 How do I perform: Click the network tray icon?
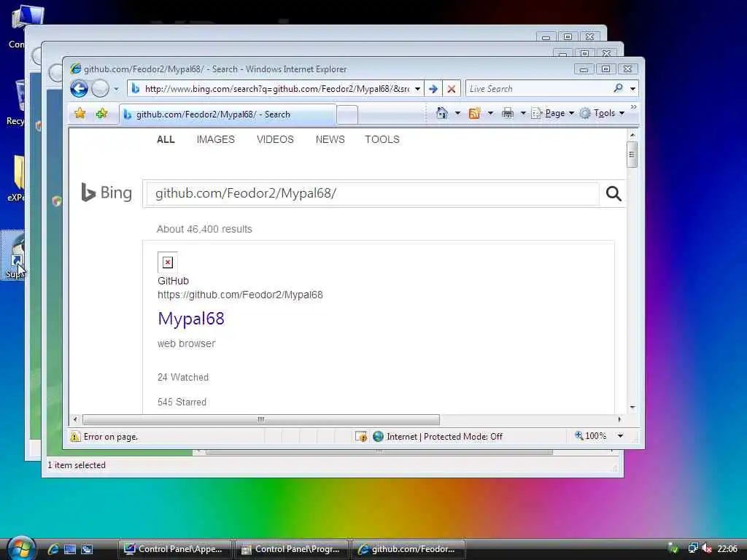693,548
